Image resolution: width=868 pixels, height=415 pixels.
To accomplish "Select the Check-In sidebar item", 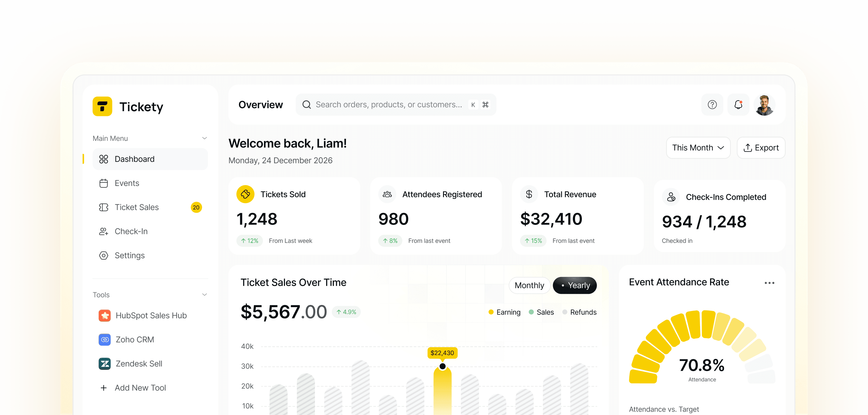I will coord(131,231).
